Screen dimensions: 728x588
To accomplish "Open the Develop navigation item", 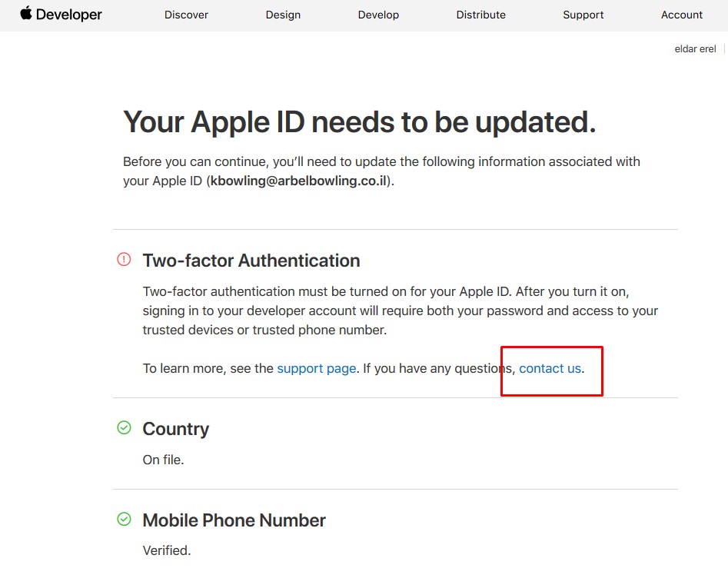I will [x=378, y=15].
